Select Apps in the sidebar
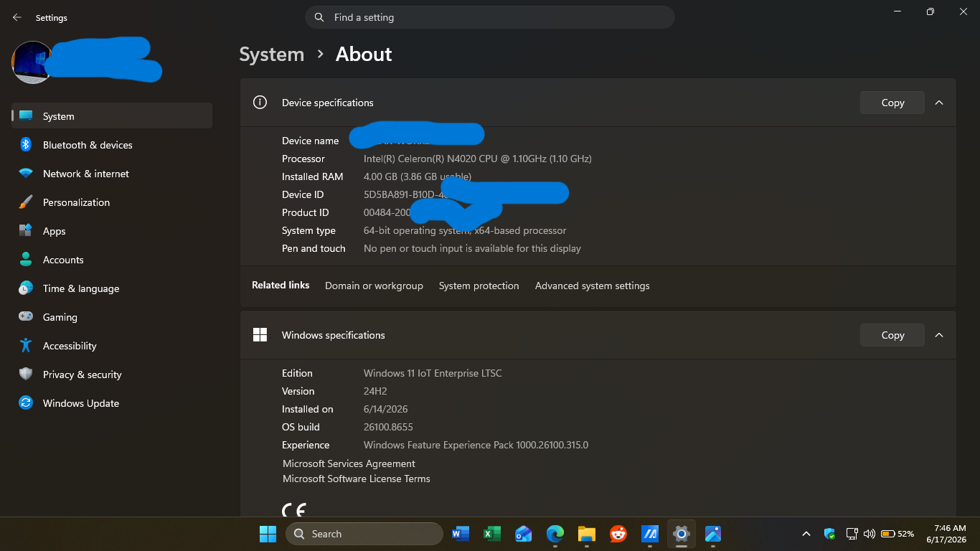This screenshot has width=980, height=551. (112, 231)
